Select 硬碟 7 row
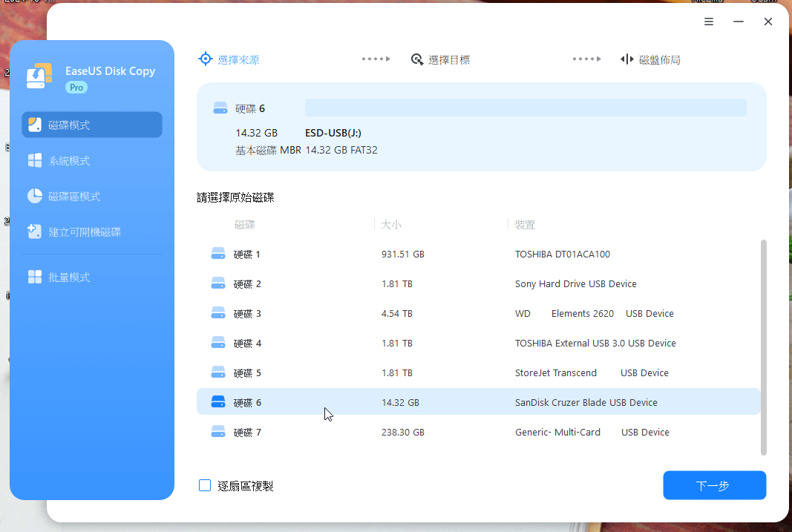The height and width of the screenshot is (532, 792). (x=478, y=432)
